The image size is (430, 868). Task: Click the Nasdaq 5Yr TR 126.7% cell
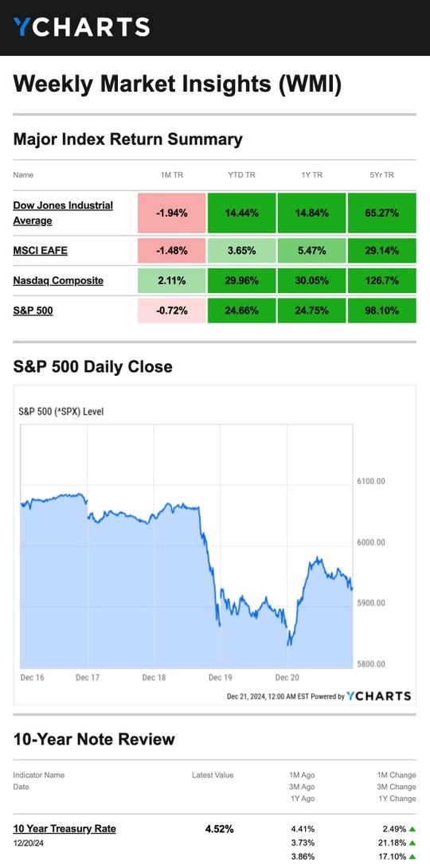tap(382, 280)
